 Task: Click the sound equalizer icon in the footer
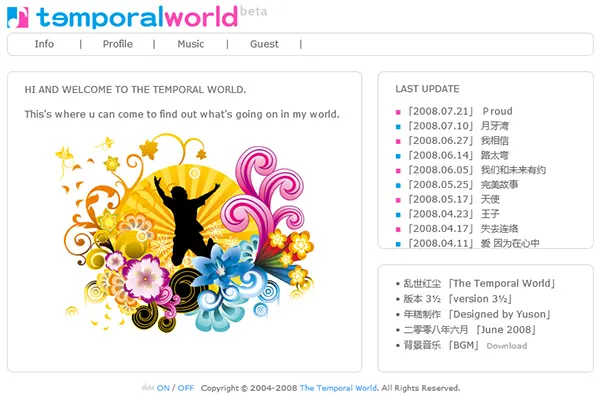(x=148, y=388)
